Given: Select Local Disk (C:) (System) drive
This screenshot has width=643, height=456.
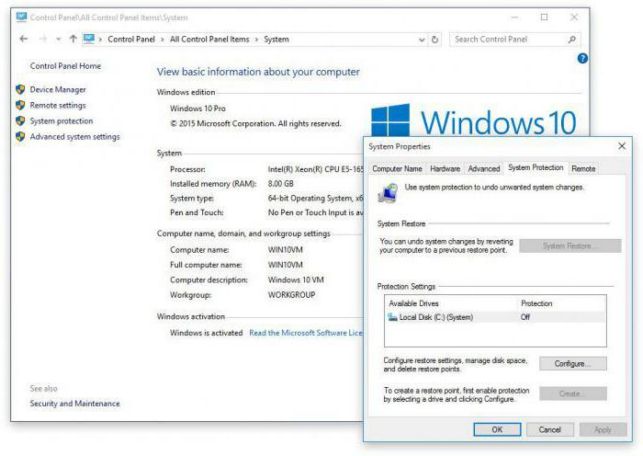Looking at the screenshot, I should [495, 317].
